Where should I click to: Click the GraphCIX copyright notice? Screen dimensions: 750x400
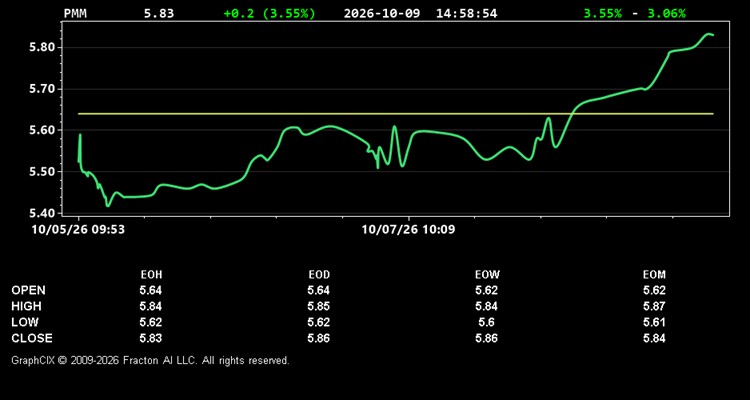click(150, 360)
